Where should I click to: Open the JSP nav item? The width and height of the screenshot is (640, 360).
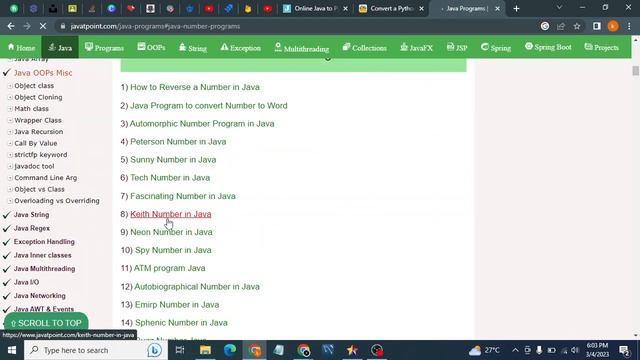click(x=457, y=47)
